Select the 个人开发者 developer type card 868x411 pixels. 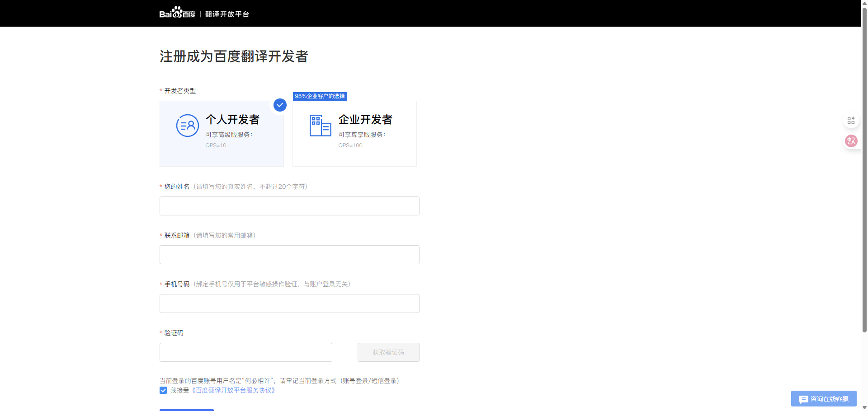(x=222, y=134)
